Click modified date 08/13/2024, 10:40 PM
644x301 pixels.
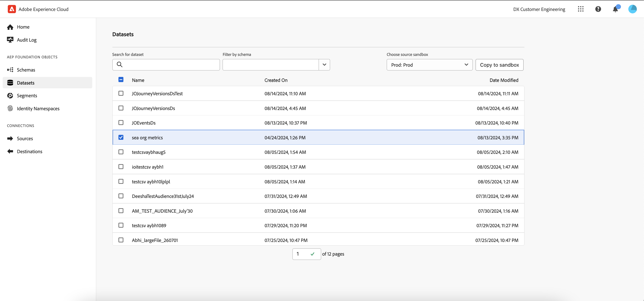[x=496, y=123]
